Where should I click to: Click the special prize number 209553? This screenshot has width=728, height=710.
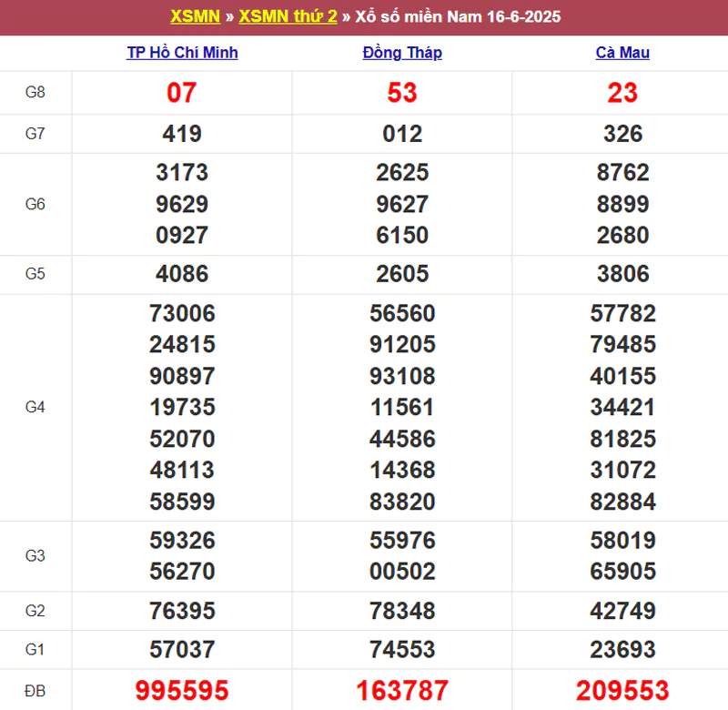[622, 691]
